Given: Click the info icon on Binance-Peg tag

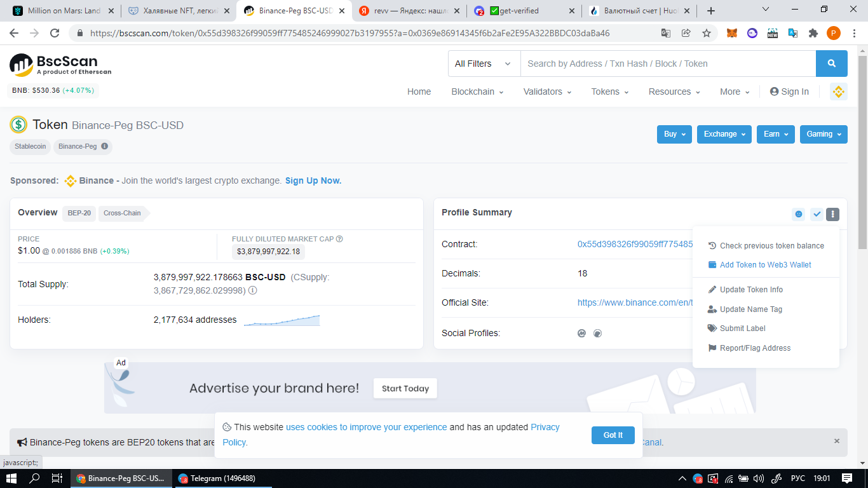Looking at the screenshot, I should tap(105, 146).
